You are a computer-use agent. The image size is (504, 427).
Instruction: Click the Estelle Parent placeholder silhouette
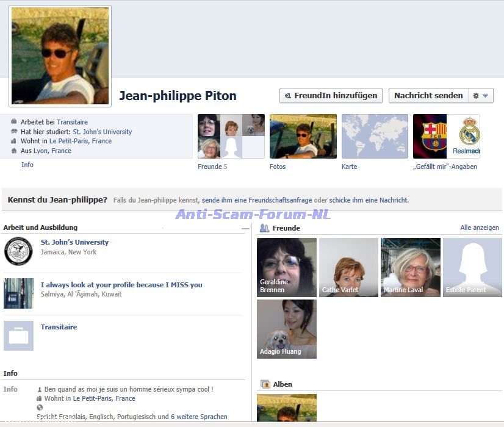point(472,267)
